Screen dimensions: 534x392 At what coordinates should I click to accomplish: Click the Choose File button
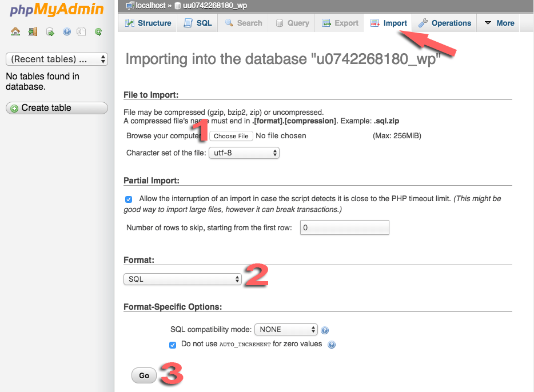coord(231,136)
